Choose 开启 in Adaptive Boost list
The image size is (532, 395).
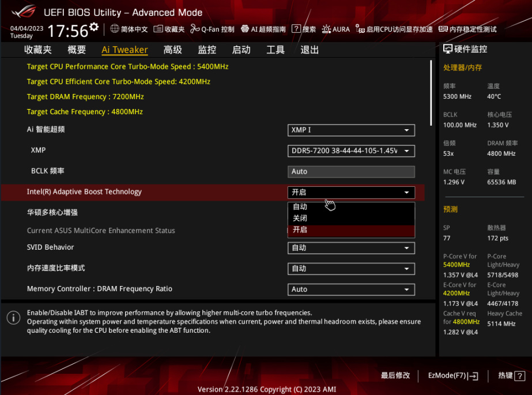pos(351,230)
